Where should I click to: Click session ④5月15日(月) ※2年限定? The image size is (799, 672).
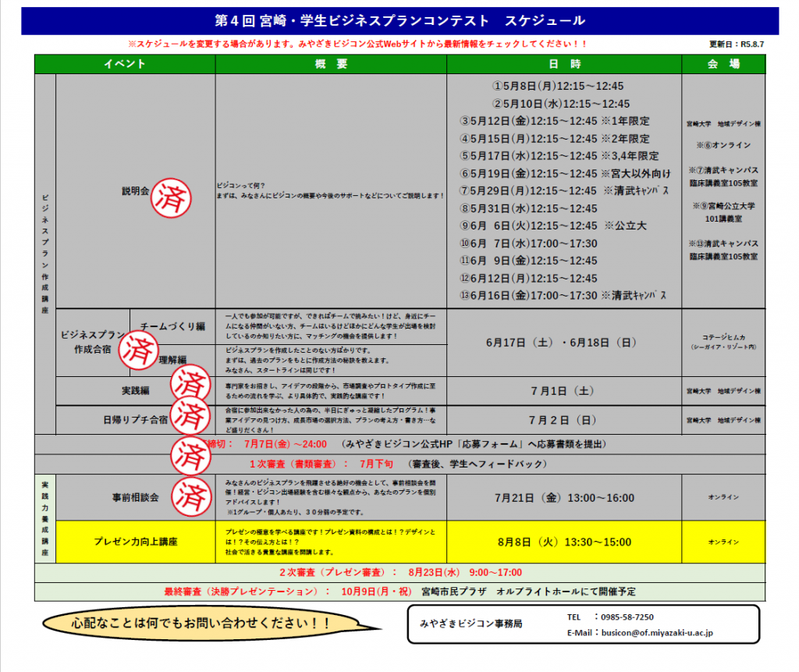[x=555, y=139]
